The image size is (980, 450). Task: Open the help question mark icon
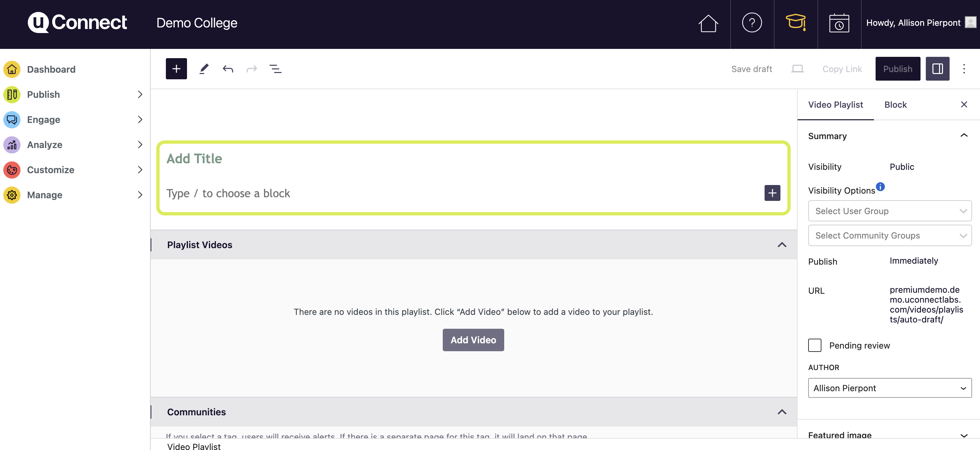(x=751, y=23)
